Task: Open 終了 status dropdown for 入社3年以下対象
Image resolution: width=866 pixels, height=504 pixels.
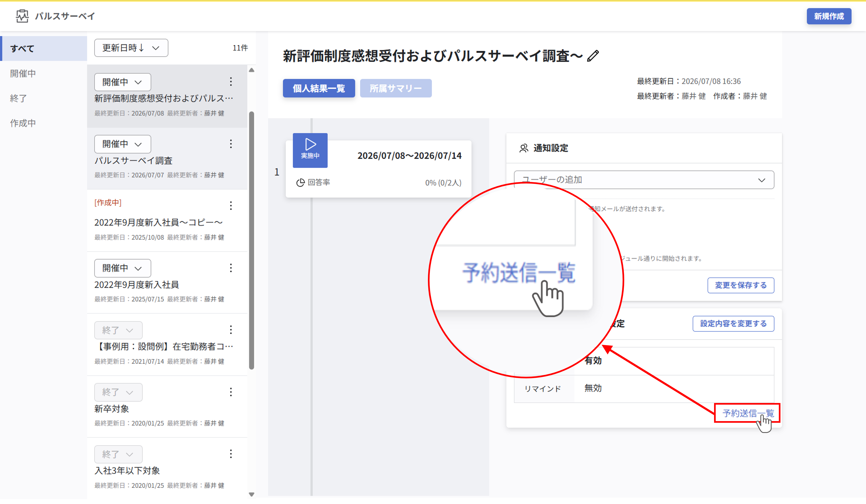Action: (118, 454)
